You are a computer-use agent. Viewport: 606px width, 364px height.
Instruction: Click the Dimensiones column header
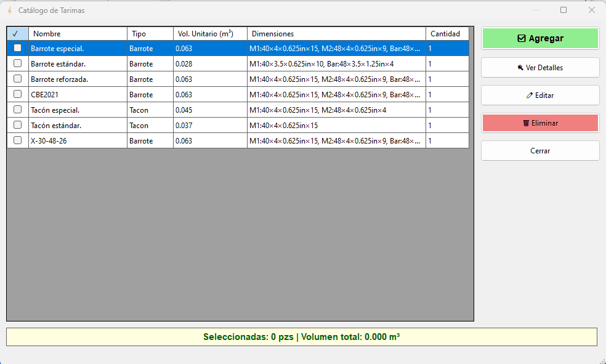337,34
